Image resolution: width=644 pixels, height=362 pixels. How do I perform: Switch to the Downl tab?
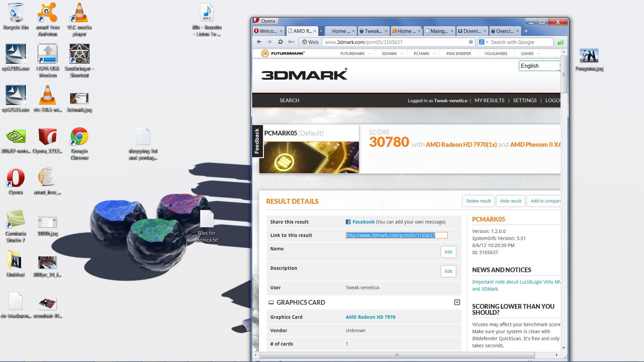pyautogui.click(x=472, y=31)
